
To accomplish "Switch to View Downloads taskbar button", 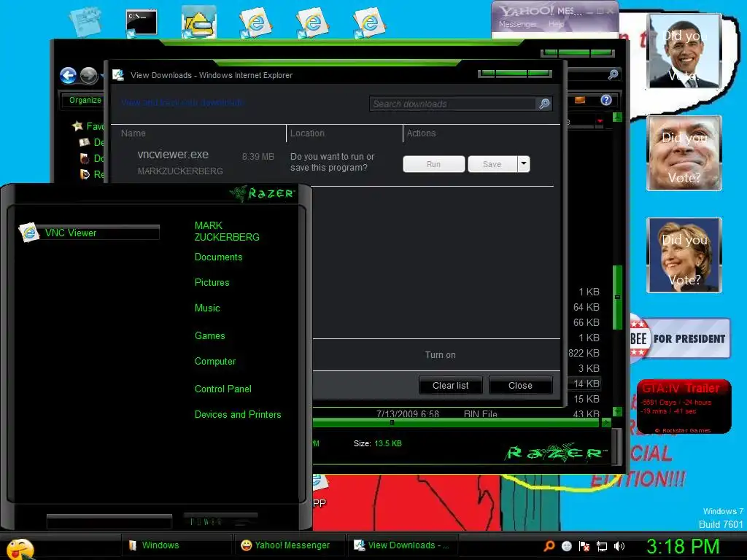I will pos(403,545).
